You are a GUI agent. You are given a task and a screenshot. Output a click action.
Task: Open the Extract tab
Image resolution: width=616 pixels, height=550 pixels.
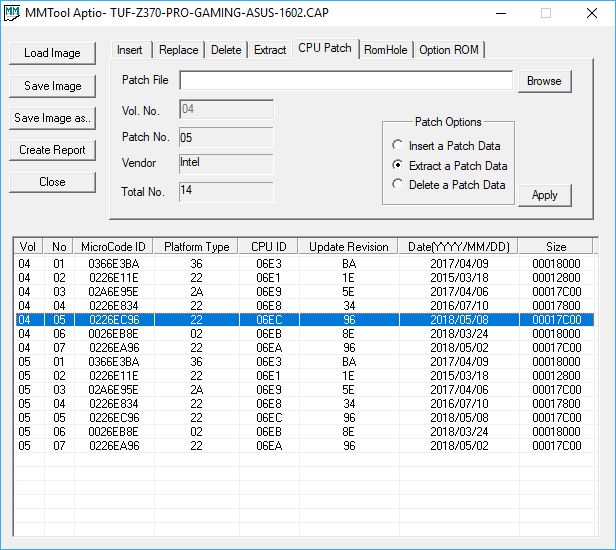click(270, 50)
